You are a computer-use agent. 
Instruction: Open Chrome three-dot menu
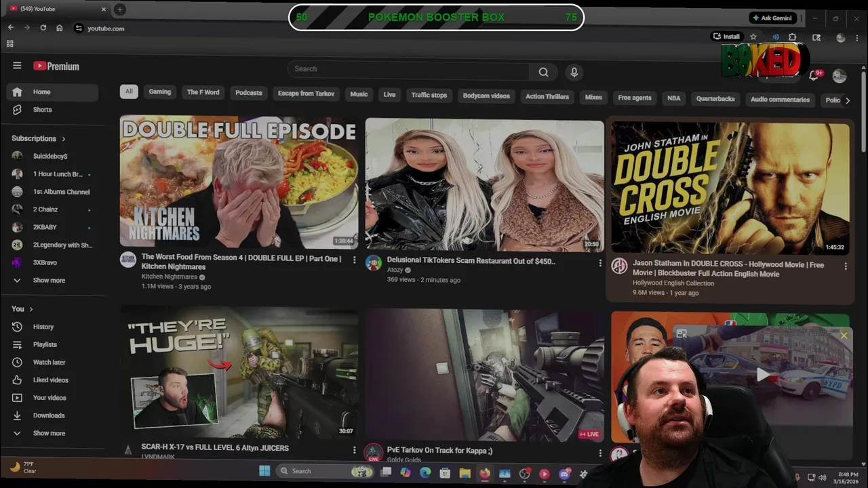point(857,38)
